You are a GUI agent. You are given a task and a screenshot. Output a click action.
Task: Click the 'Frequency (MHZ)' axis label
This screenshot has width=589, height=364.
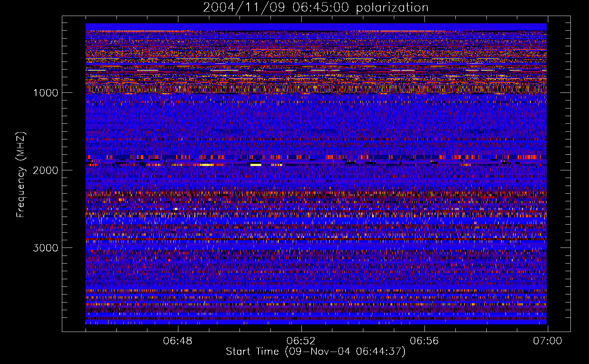click(21, 174)
